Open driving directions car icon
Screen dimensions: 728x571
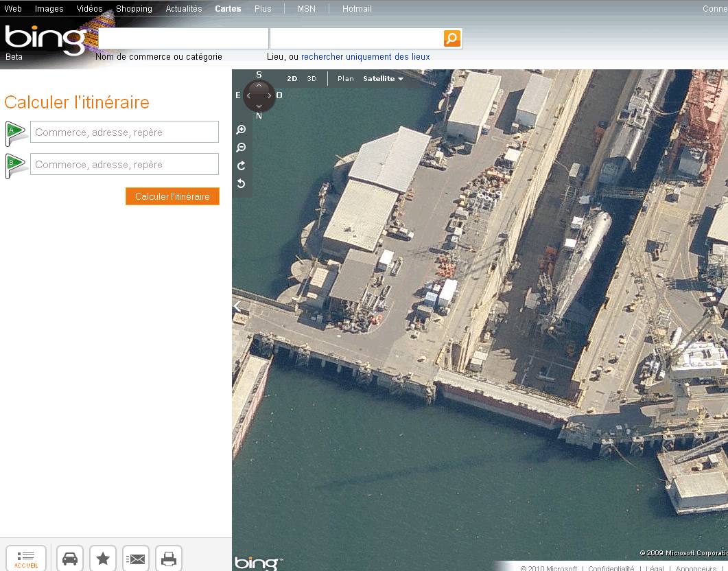[70, 559]
